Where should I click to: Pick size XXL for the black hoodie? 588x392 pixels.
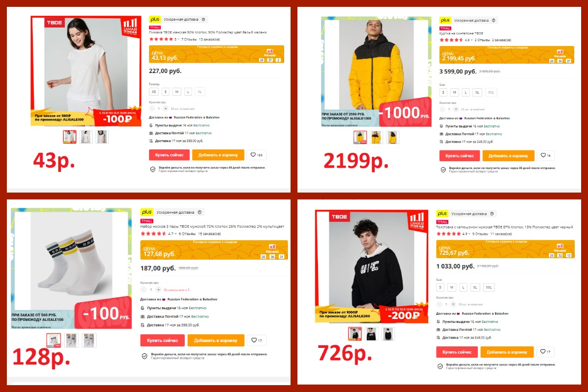click(489, 287)
